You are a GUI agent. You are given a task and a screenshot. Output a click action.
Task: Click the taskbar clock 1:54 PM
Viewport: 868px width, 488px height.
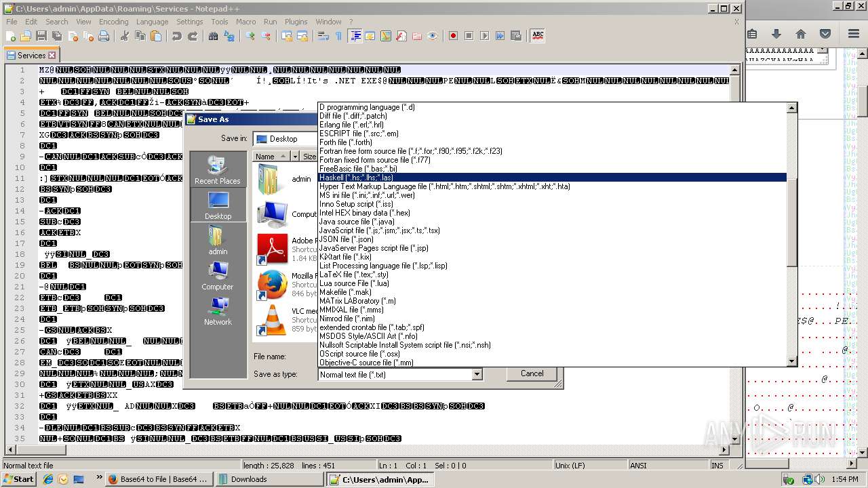pos(844,479)
